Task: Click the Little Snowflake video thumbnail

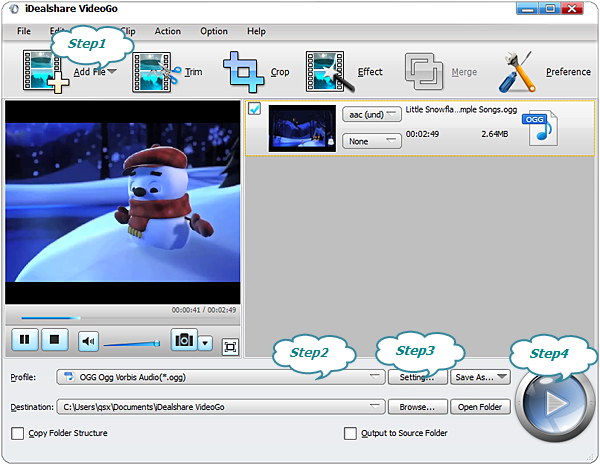Action: (302, 129)
